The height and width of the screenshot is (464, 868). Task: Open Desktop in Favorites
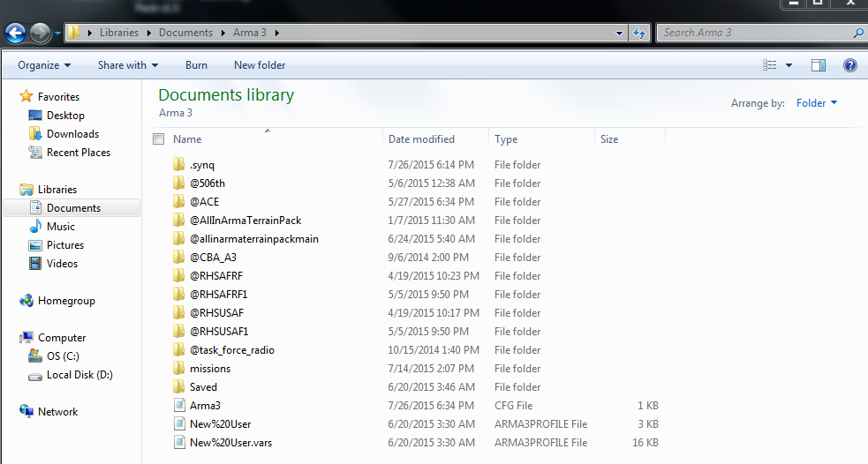pos(65,116)
